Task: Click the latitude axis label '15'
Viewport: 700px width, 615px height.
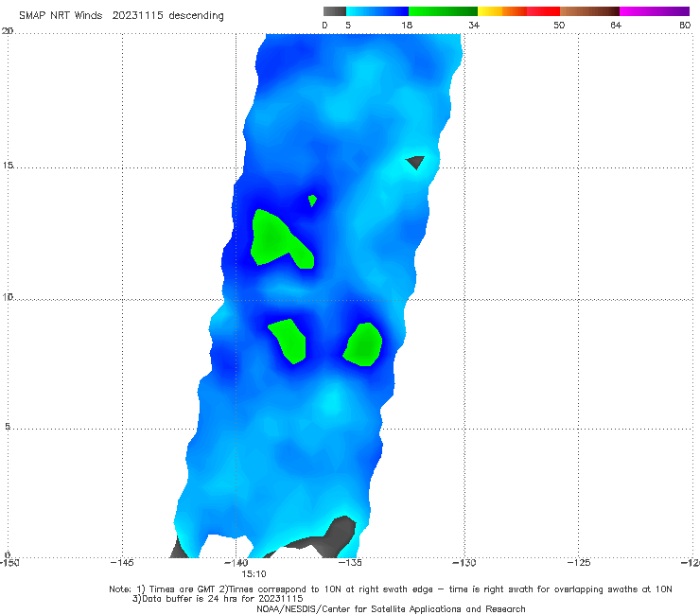Action: 8,166
